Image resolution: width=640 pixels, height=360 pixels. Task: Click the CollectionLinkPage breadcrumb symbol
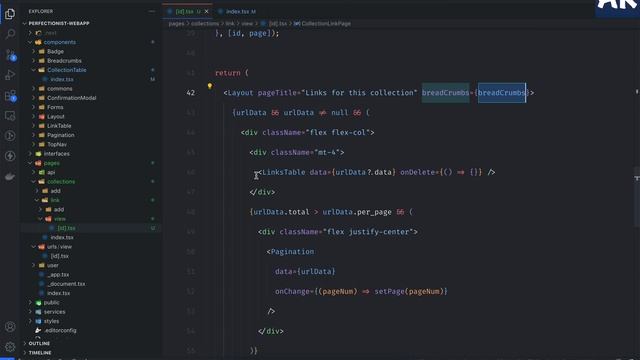(x=326, y=24)
